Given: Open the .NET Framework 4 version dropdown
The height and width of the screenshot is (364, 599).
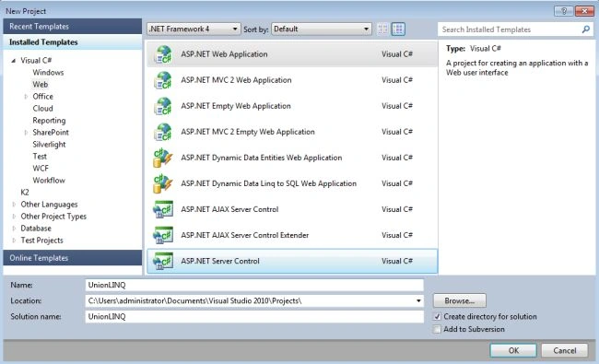Looking at the screenshot, I should pos(194,29).
